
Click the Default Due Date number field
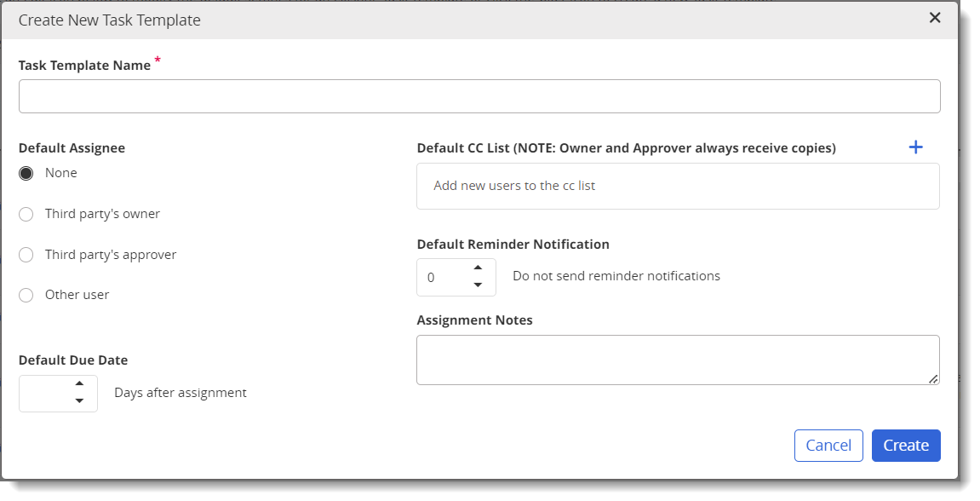coord(58,394)
